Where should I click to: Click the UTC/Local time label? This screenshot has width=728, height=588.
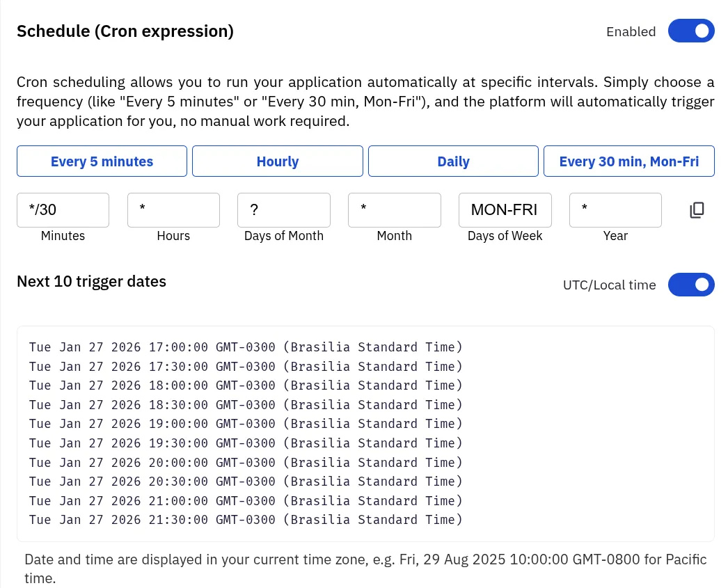609,284
